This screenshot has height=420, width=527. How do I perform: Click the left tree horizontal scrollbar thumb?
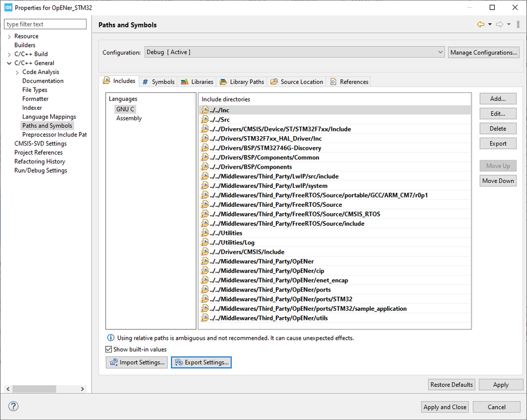(34, 389)
